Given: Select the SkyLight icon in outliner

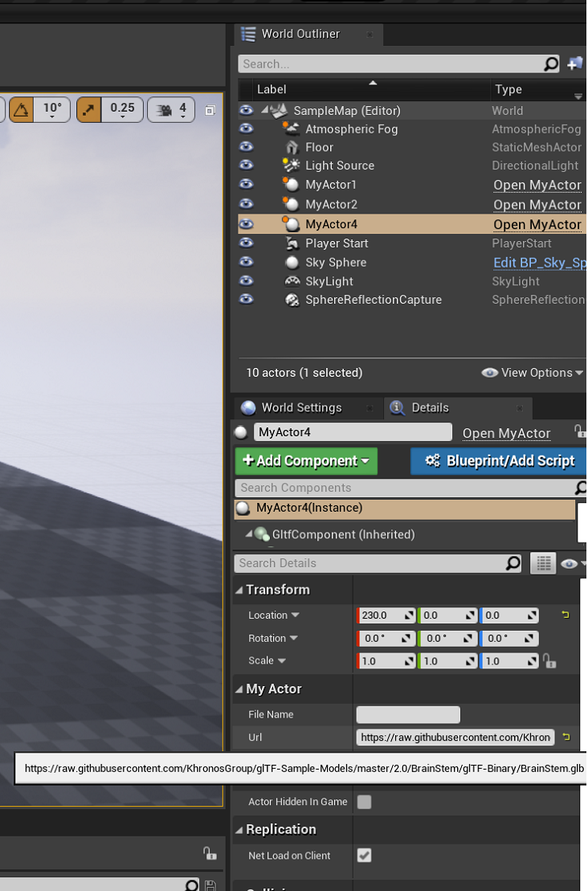Looking at the screenshot, I should coord(292,281).
